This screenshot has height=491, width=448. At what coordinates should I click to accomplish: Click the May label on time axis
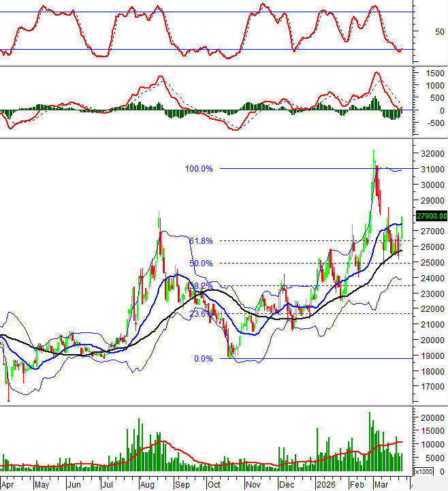pos(42,486)
